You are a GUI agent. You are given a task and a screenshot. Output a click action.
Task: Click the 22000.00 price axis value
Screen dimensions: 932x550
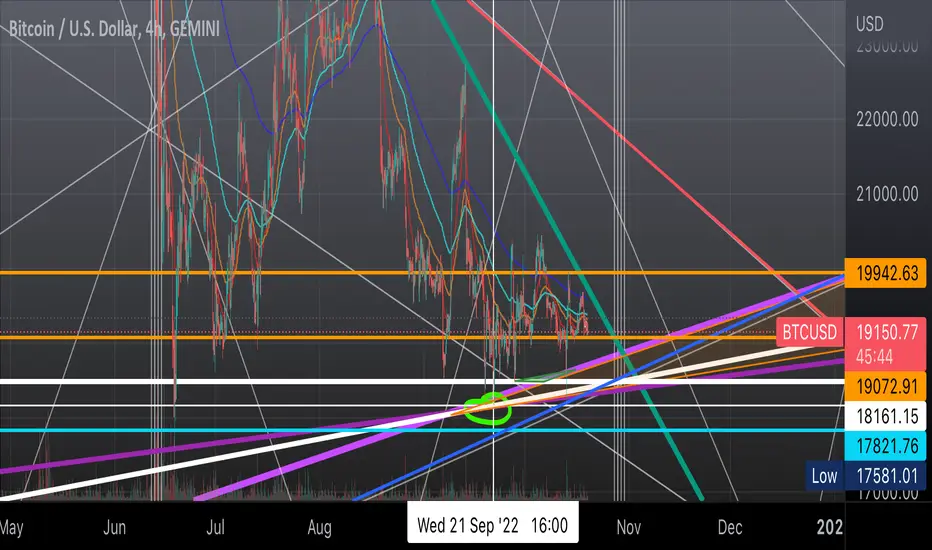click(887, 120)
